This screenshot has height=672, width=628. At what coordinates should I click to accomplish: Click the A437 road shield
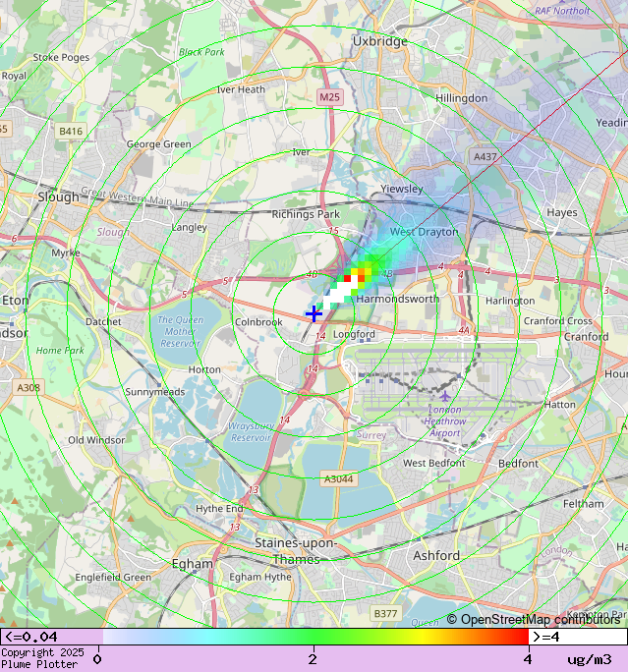coord(485,156)
